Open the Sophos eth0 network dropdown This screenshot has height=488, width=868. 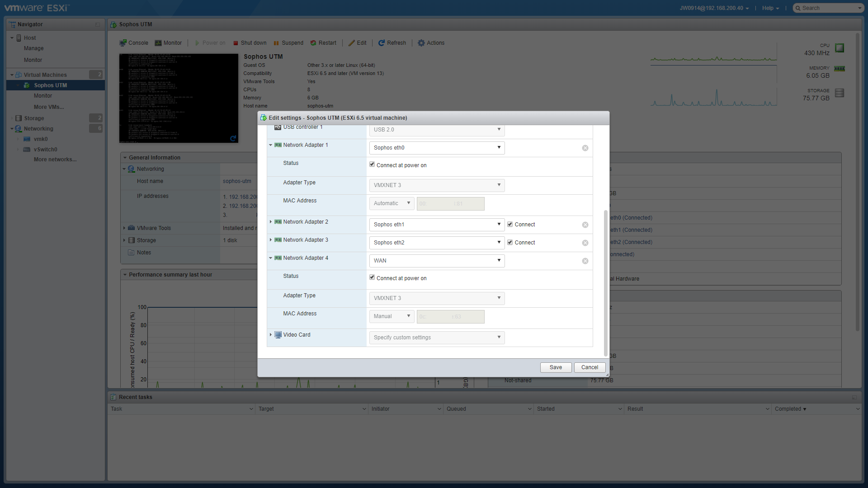coord(437,148)
